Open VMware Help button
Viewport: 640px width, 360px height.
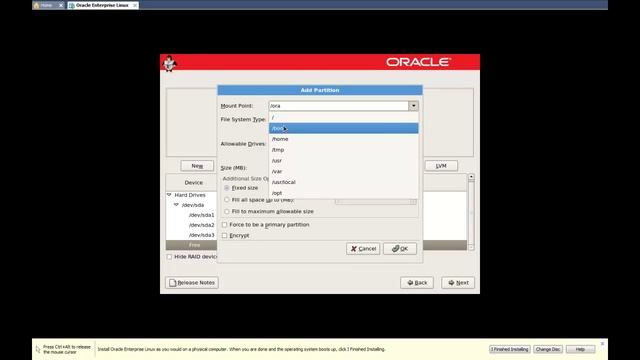pos(580,349)
